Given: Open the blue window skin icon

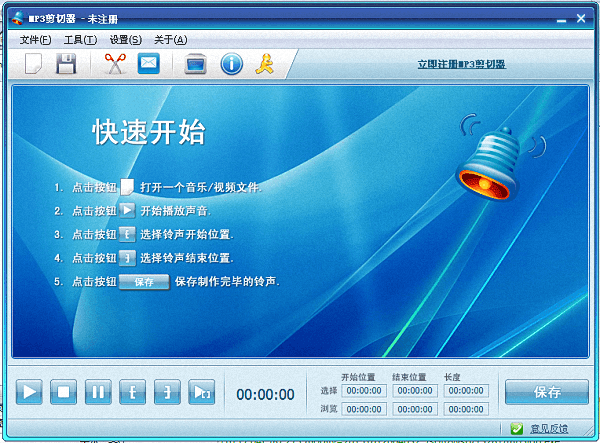Looking at the screenshot, I should click(x=196, y=64).
